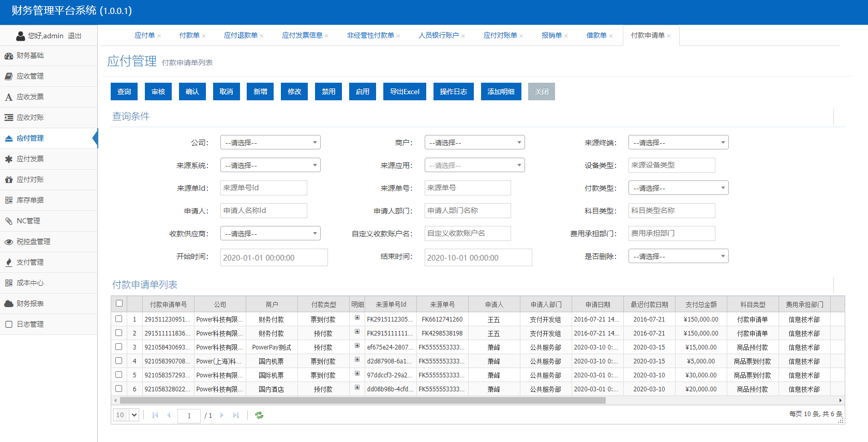Check the checkbox for row 3
868x442 pixels.
[x=119, y=347]
